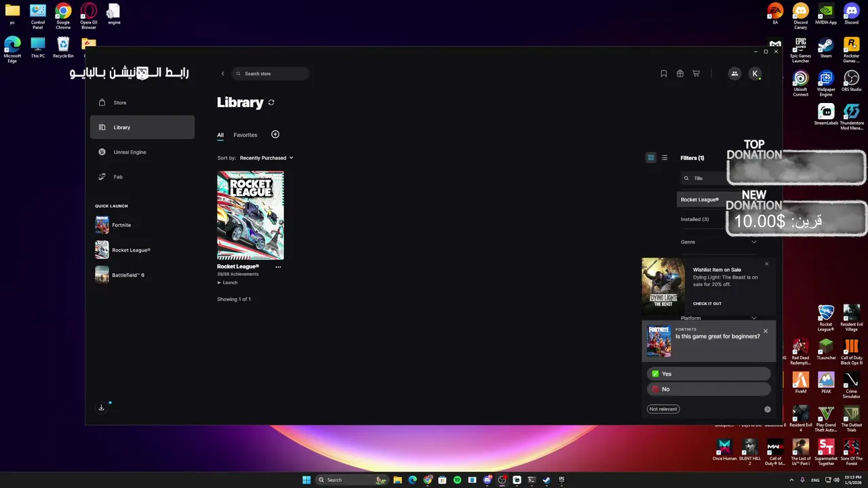Open Windows Start menu on taskbar
Screen dimensions: 868x488
coord(307,480)
